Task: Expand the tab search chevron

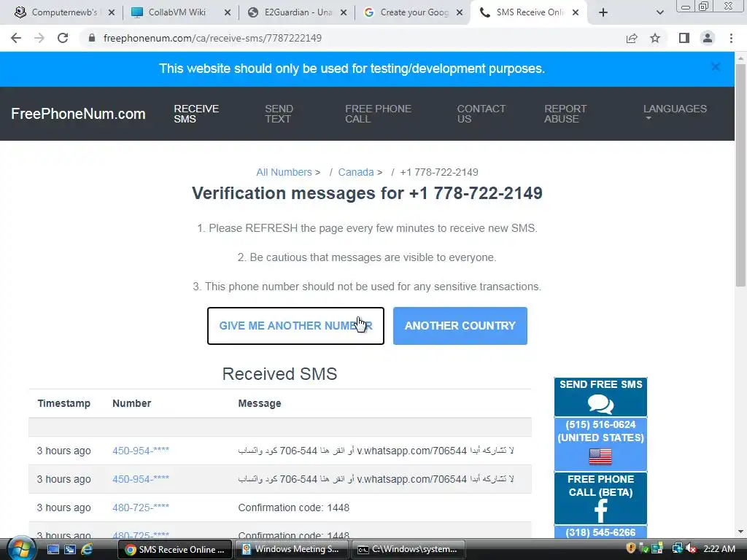Action: coord(659,12)
